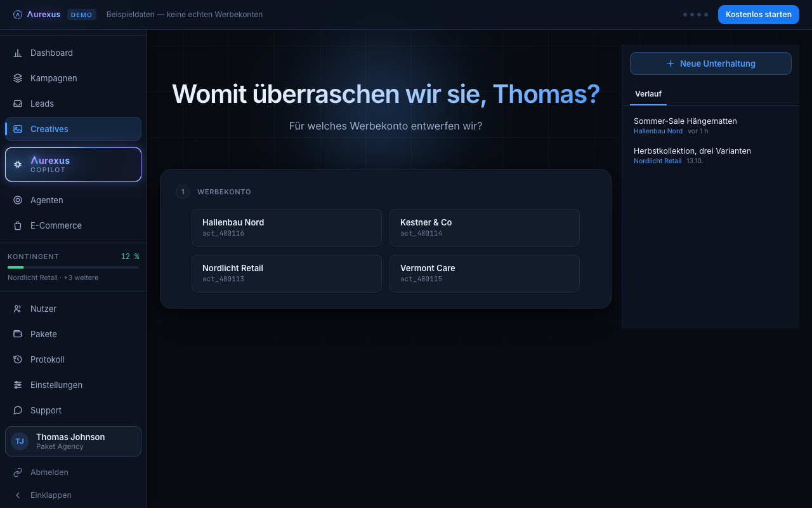
Task: Start a Neue Unterhaltung
Action: click(x=710, y=63)
